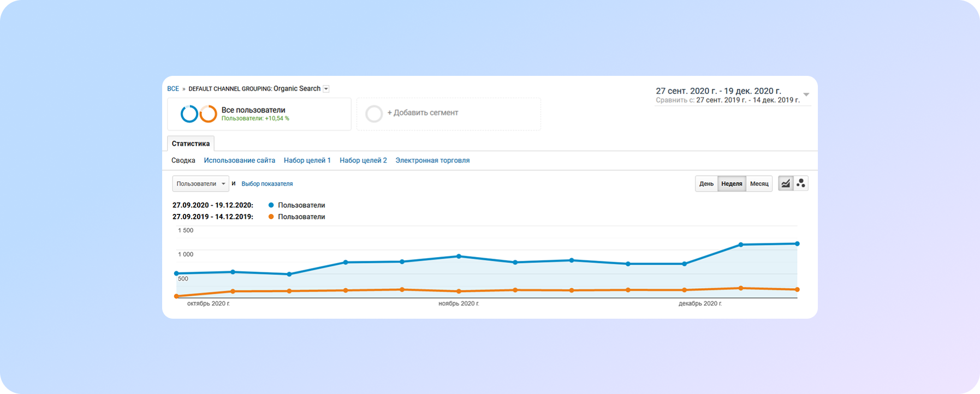
Task: Click the ВСЕ breadcrumb link
Action: click(173, 89)
